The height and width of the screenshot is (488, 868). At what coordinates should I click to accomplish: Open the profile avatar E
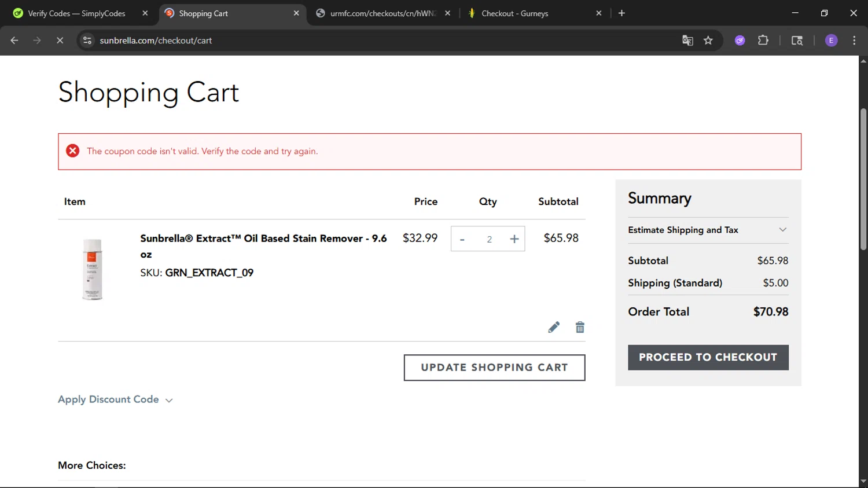click(832, 41)
